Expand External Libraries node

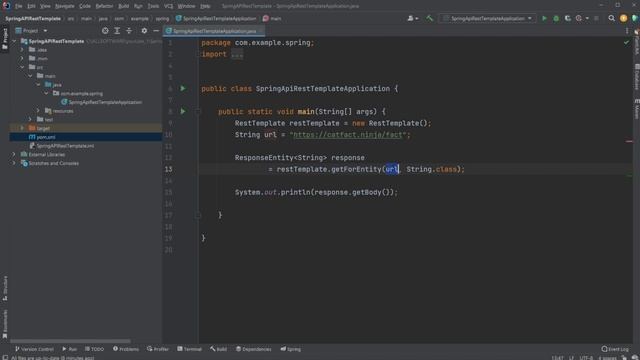click(14, 154)
